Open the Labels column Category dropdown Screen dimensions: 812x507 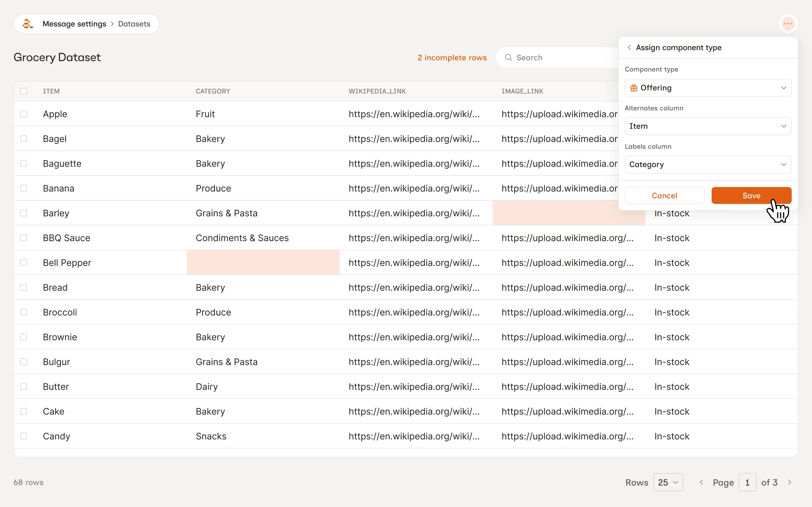pos(708,164)
